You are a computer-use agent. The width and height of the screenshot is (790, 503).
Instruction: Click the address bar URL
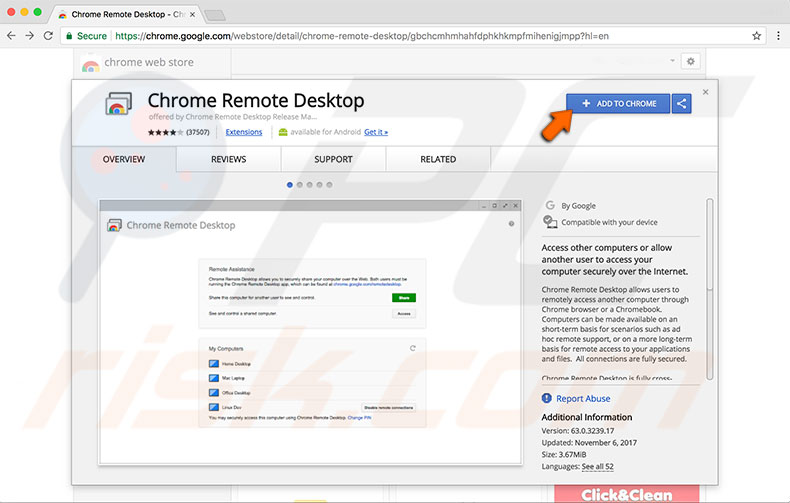(x=362, y=36)
